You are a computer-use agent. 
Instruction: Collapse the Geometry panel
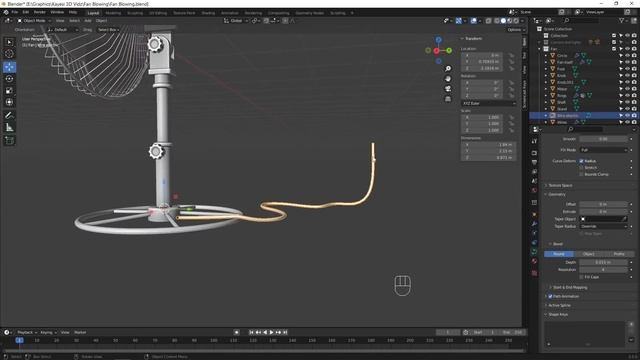coord(556,194)
